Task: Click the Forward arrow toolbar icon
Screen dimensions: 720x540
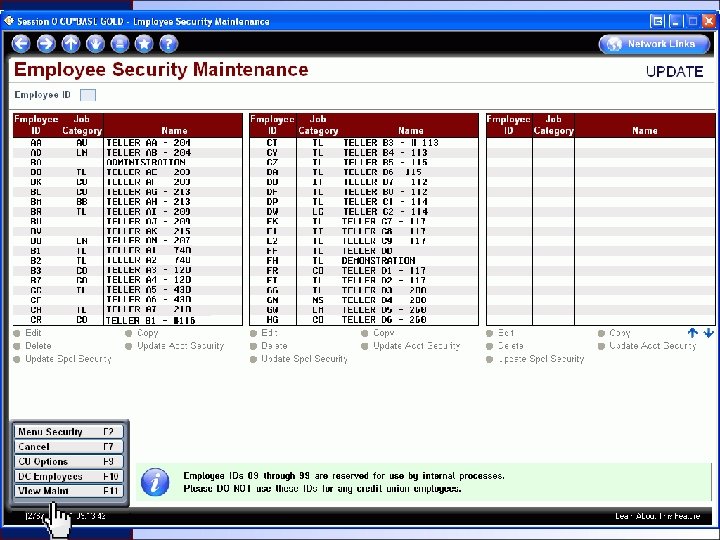Action: pos(45,44)
